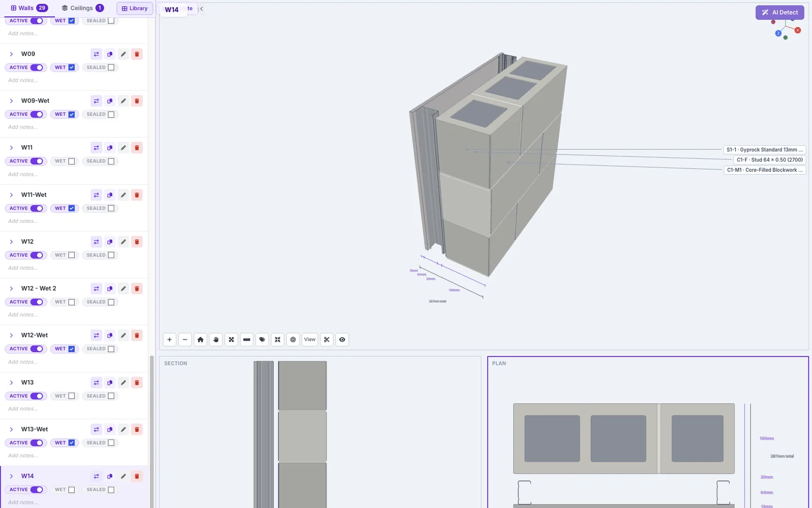Toggle ACTIVE switch for W13
Image resolution: width=812 pixels, height=508 pixels.
(x=37, y=396)
